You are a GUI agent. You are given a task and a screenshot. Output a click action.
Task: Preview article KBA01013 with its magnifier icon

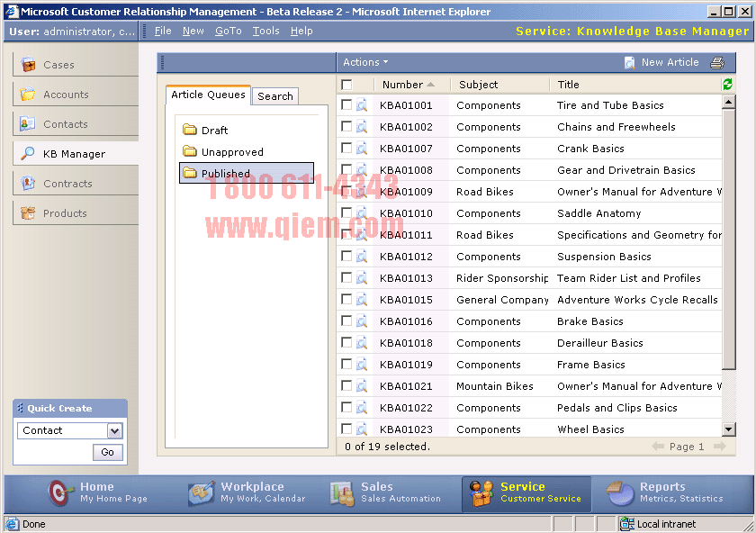pyautogui.click(x=362, y=278)
